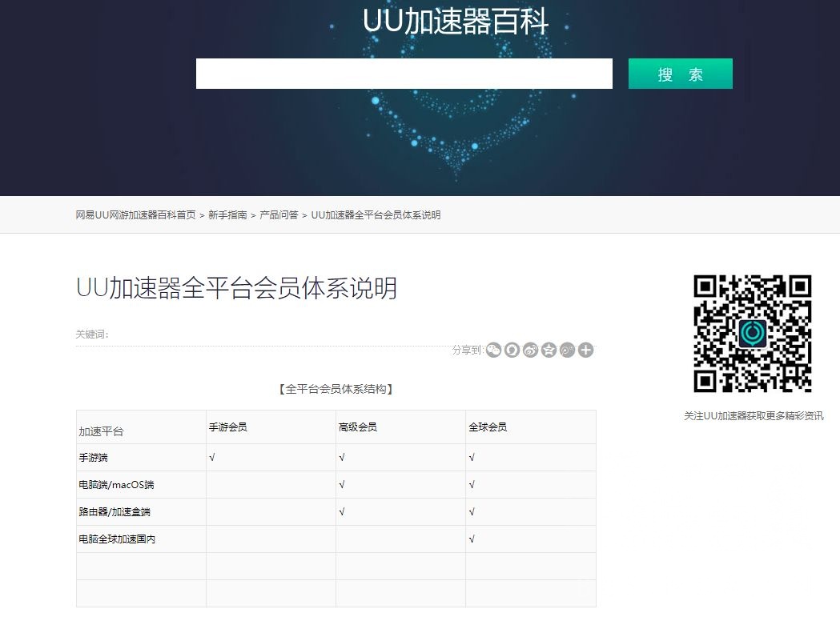Click the 路由器/加速盒端 row label
This screenshot has width=840, height=621.
(x=116, y=512)
